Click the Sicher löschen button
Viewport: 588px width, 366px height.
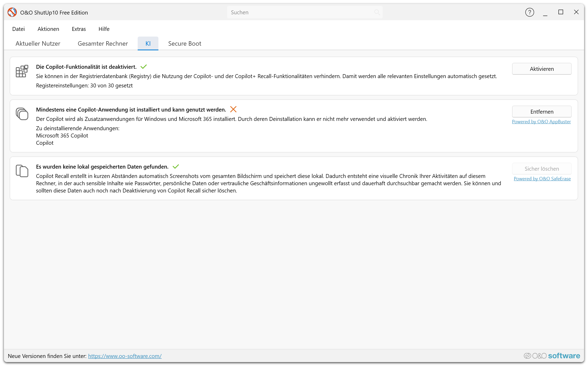tap(542, 169)
